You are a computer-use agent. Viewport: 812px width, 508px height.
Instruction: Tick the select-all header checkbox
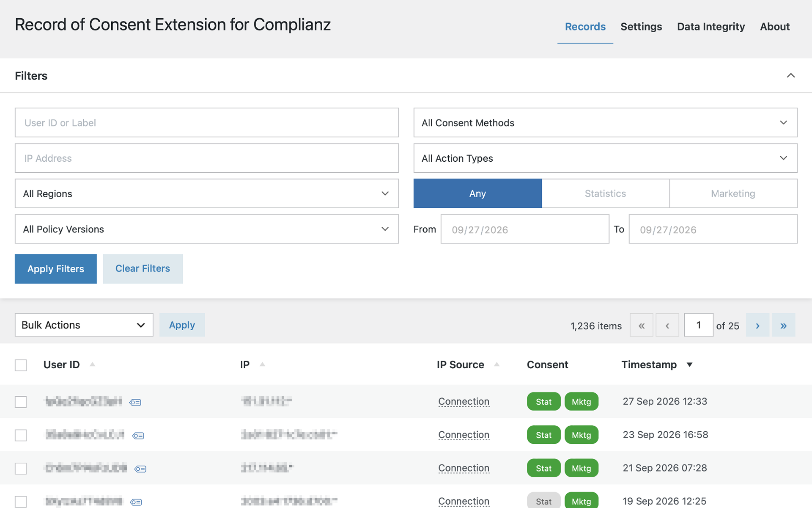click(21, 365)
